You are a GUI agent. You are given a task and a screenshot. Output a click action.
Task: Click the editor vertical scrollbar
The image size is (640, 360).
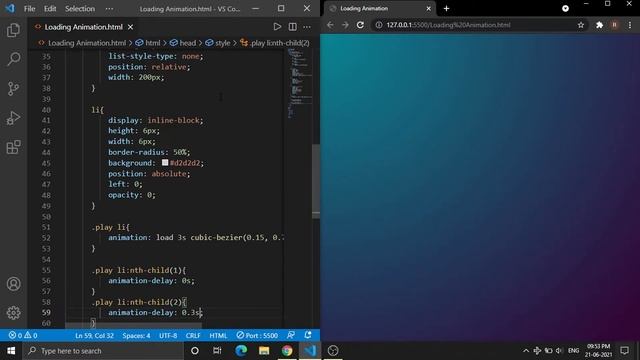pos(316,182)
